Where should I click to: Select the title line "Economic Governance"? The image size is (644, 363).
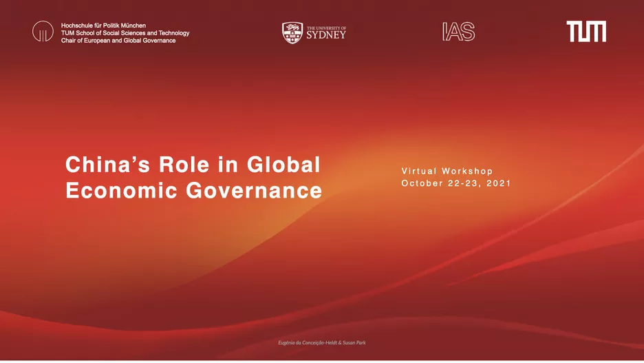193,190
